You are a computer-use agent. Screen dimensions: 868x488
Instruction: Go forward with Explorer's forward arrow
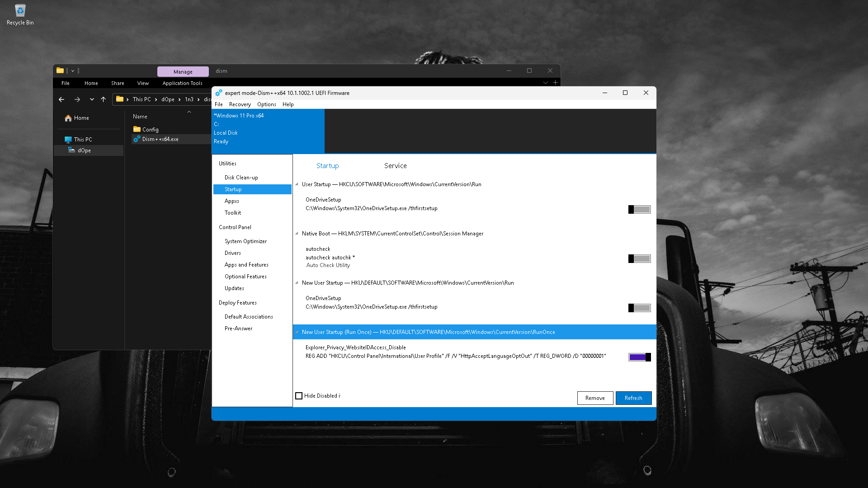click(77, 99)
